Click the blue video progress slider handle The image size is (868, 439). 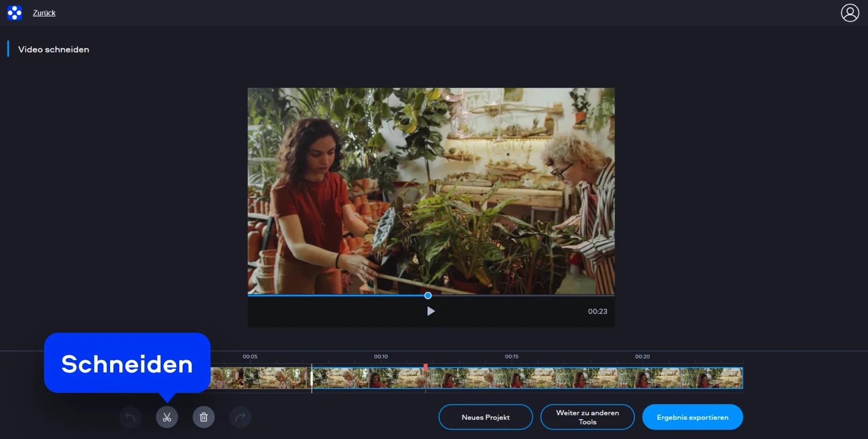click(428, 296)
